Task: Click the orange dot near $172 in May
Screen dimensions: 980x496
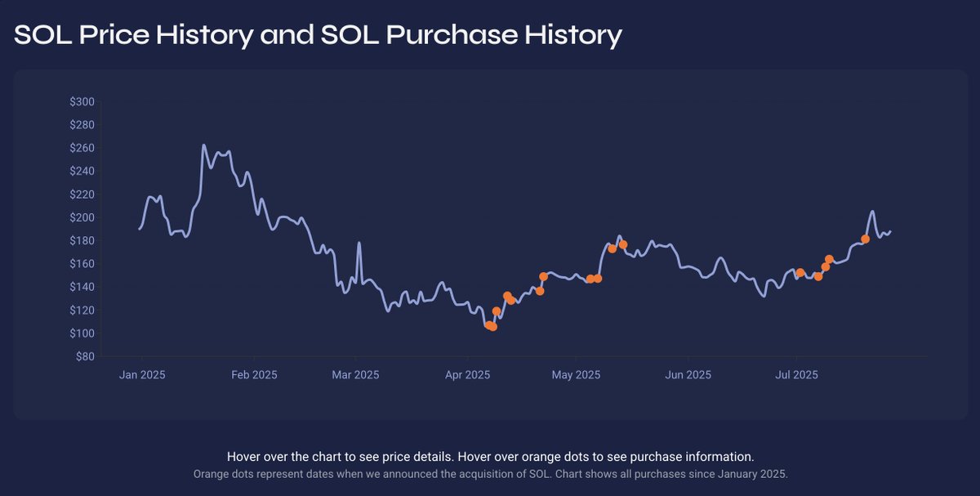Action: [x=612, y=248]
